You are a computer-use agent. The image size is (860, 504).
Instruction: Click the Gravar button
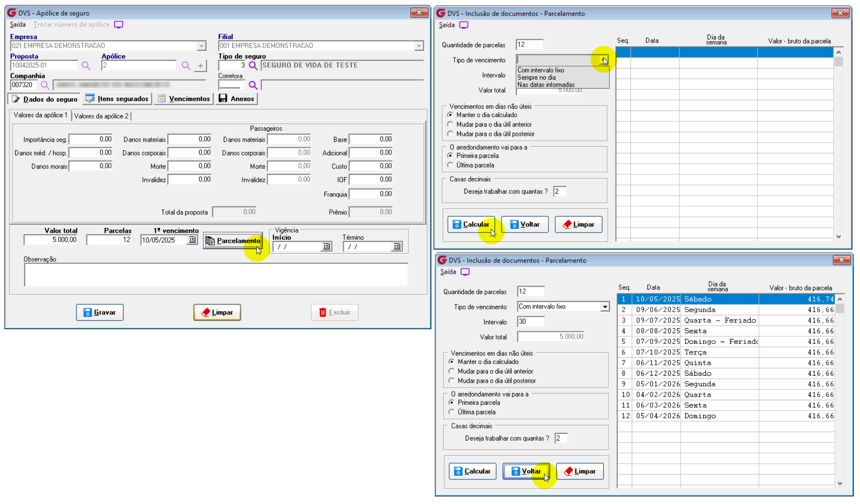[99, 312]
